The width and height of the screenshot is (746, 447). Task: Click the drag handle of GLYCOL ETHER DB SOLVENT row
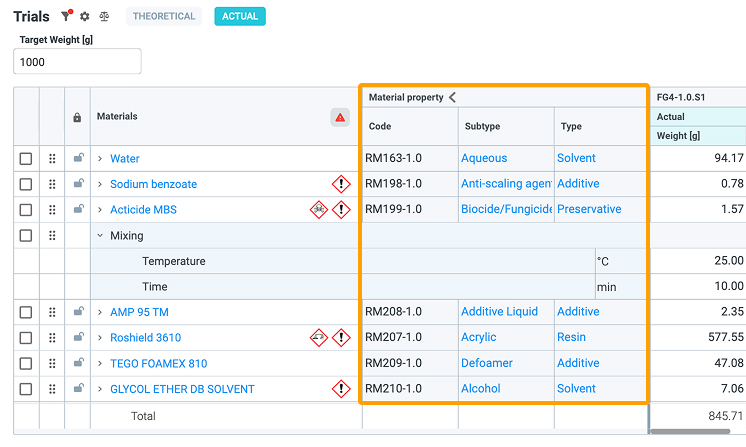click(x=52, y=389)
